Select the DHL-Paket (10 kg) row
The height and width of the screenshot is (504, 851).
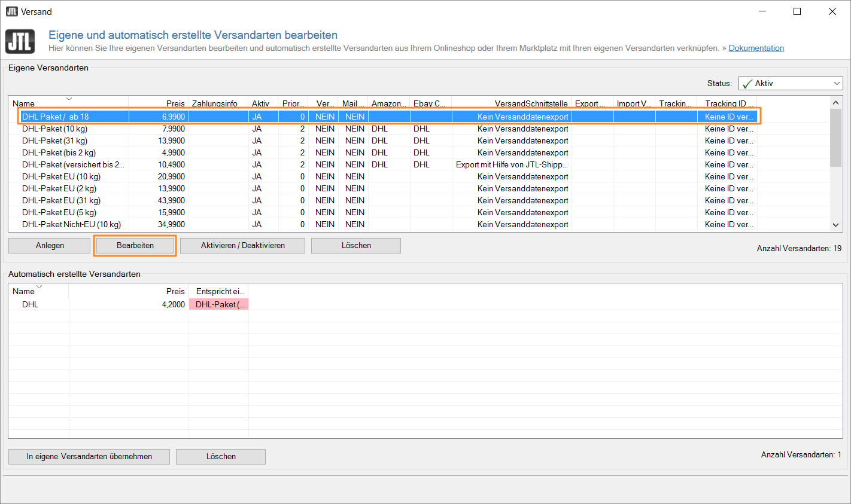54,129
